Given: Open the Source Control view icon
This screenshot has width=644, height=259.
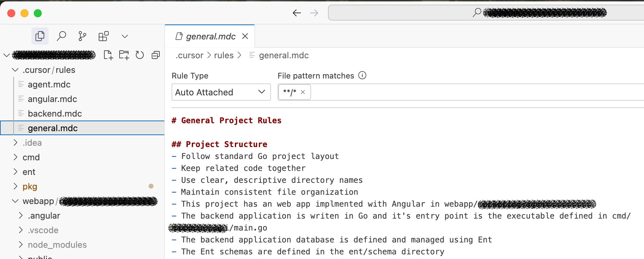Looking at the screenshot, I should click(x=82, y=36).
